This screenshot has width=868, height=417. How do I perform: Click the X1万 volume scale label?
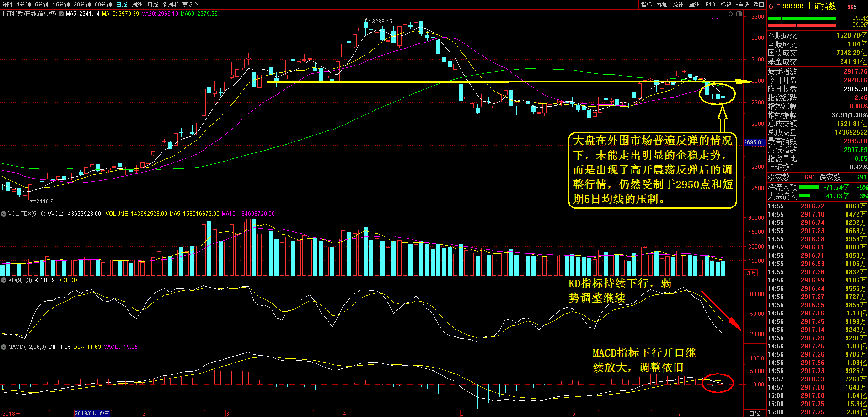tap(750, 272)
